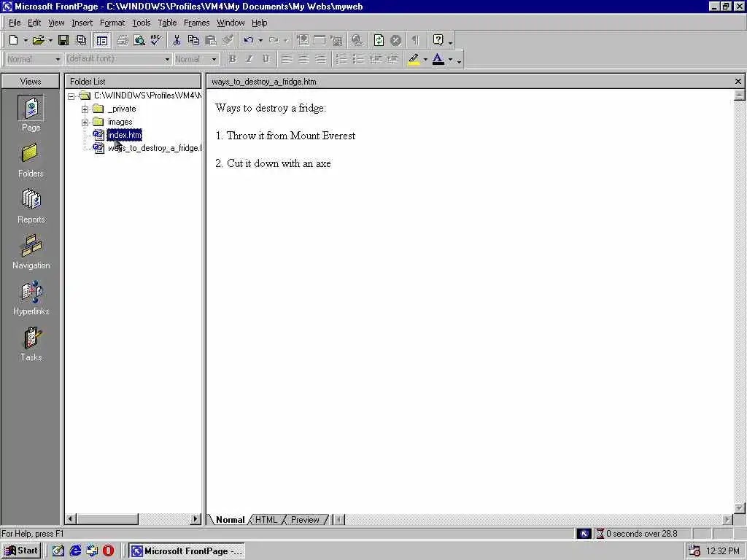Switch to Tasks view
Screen dimensions: 747x560
click(31, 344)
